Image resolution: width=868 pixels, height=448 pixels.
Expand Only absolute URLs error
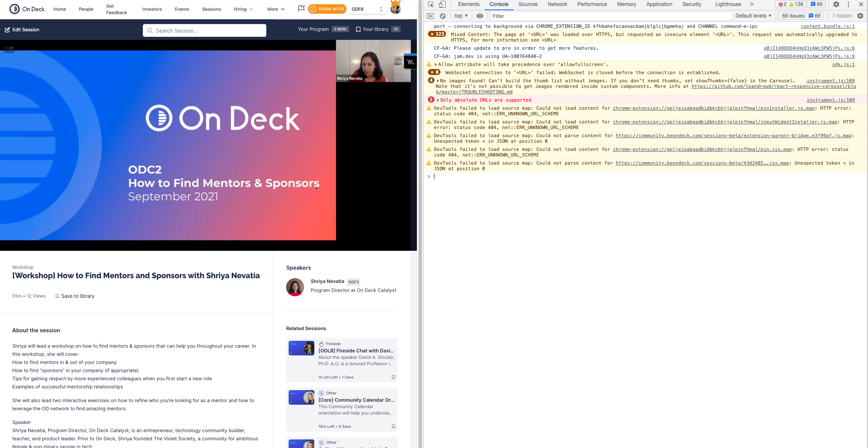[438, 100]
